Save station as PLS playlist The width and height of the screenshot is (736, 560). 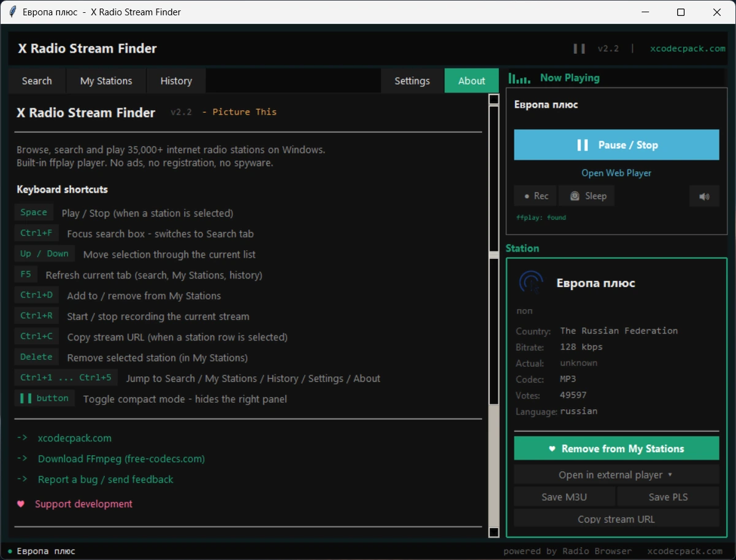(668, 497)
